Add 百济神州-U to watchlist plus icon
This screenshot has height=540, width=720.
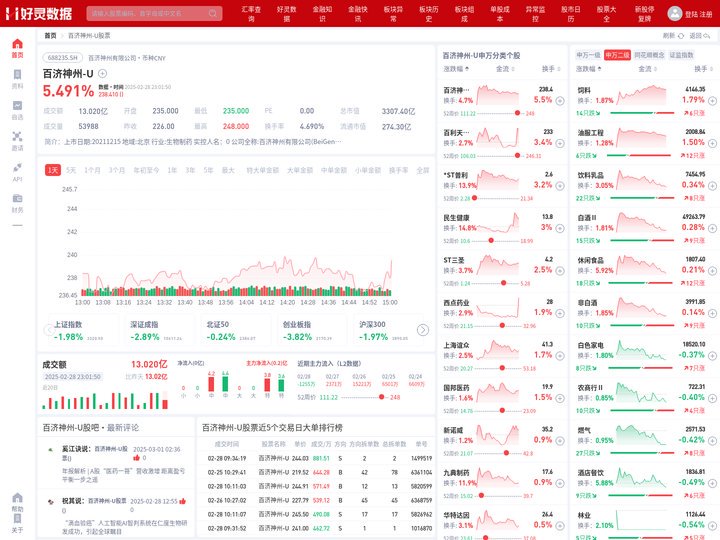pyautogui.click(x=102, y=73)
